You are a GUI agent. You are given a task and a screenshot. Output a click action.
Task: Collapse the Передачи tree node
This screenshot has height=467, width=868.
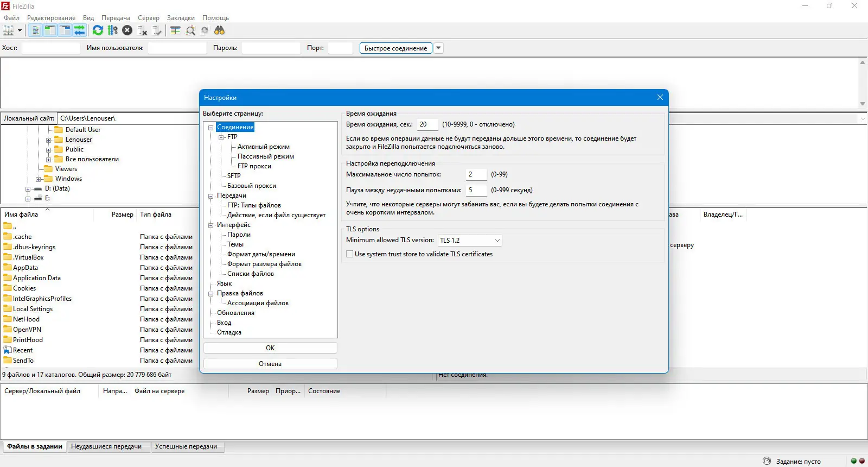211,195
